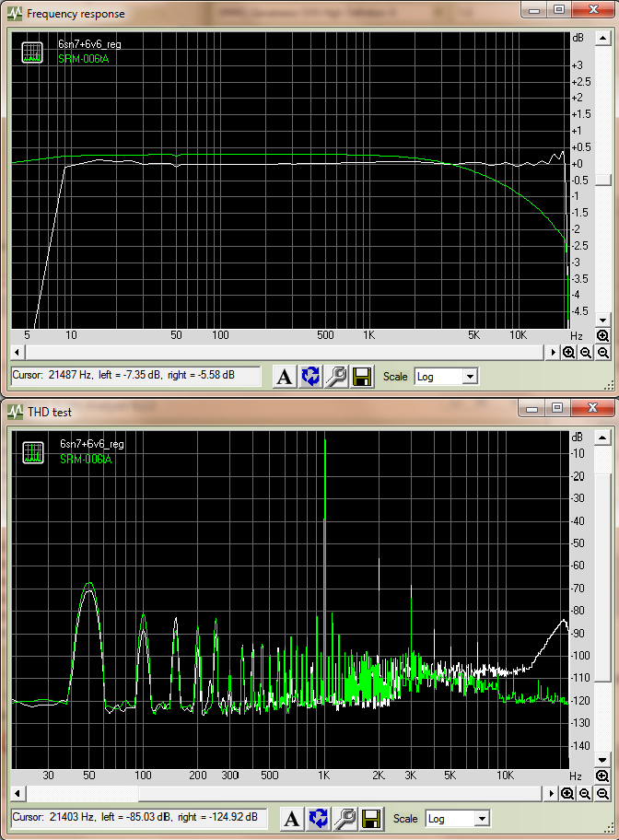Close the Frequency response window

coord(592,9)
